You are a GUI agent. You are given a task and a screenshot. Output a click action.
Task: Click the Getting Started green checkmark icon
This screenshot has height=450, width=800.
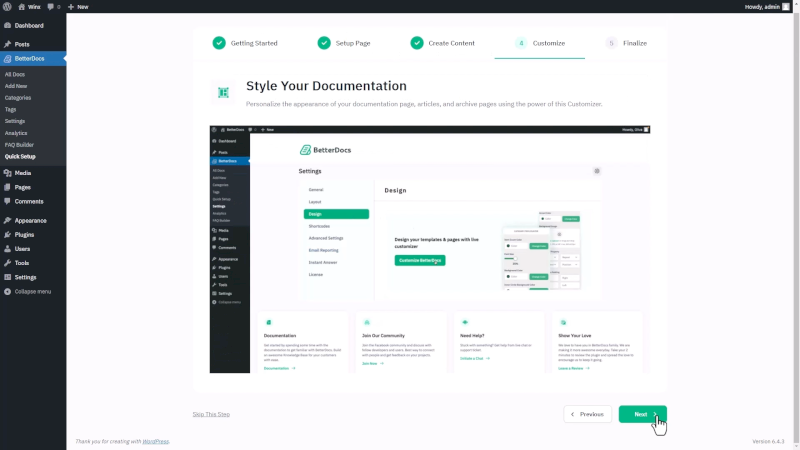pyautogui.click(x=219, y=43)
